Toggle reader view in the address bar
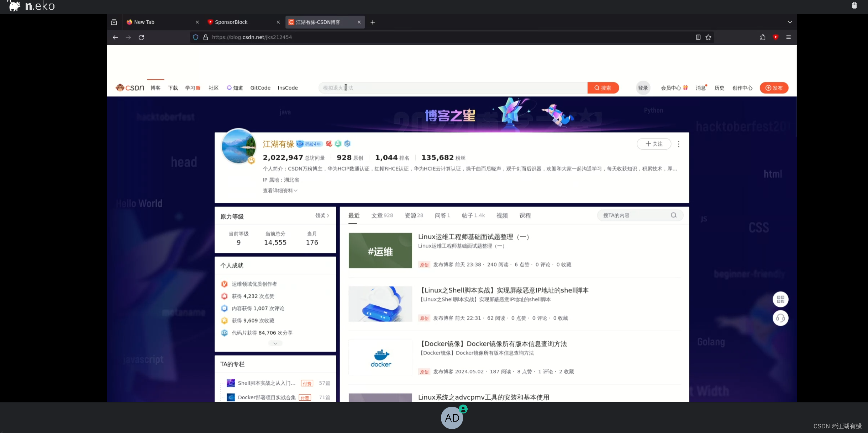The image size is (868, 433). tap(698, 37)
